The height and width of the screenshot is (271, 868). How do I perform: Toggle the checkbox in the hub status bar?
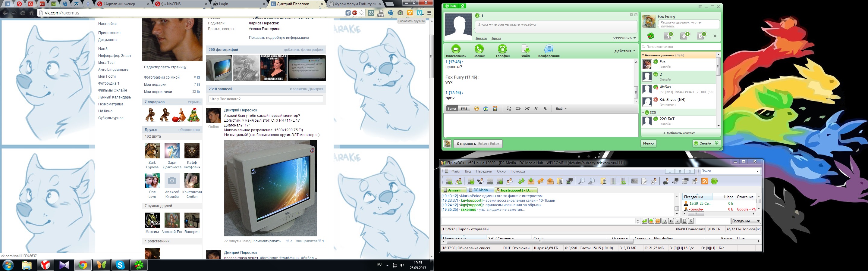point(758,229)
